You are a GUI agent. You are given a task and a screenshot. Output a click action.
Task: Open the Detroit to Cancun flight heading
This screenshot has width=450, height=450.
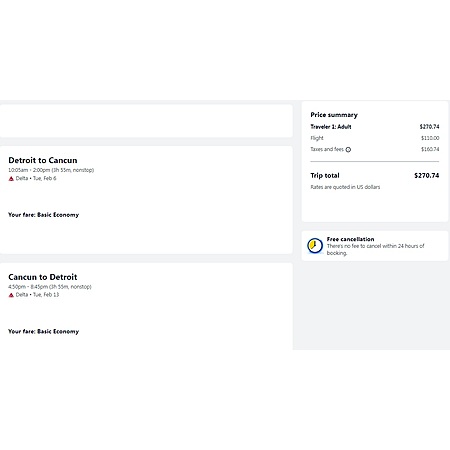coord(43,160)
